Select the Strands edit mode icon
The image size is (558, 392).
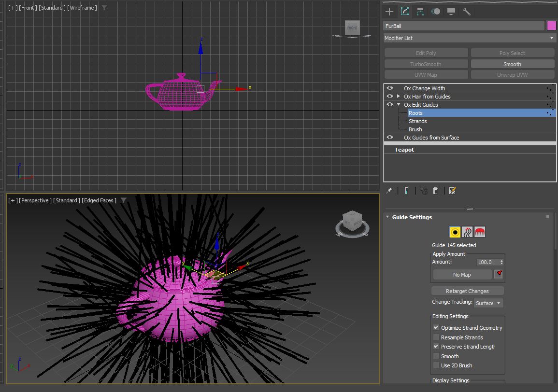[467, 232]
